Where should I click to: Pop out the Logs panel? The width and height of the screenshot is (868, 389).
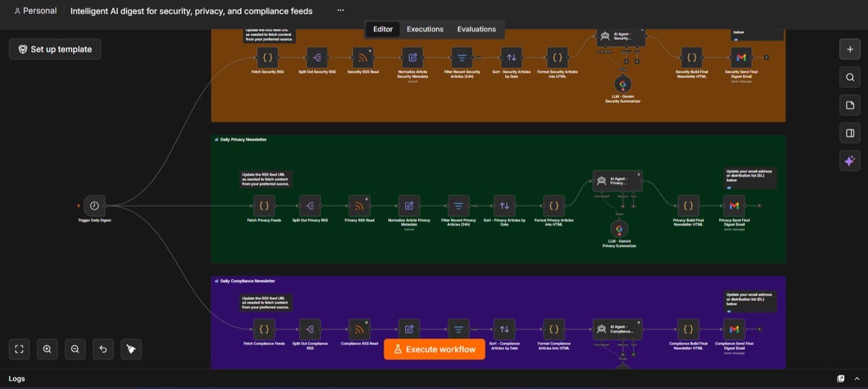pos(841,378)
